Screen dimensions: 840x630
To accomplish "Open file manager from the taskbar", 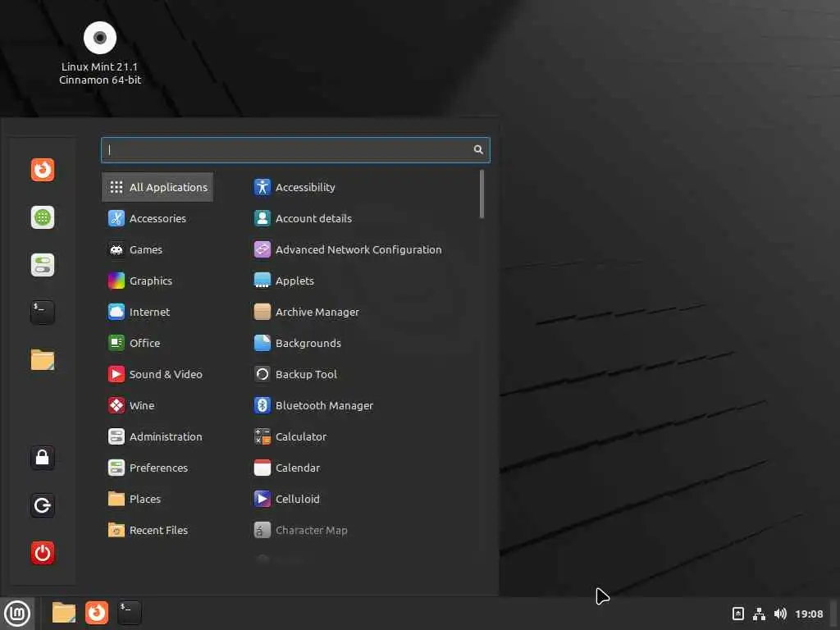I will [x=64, y=613].
